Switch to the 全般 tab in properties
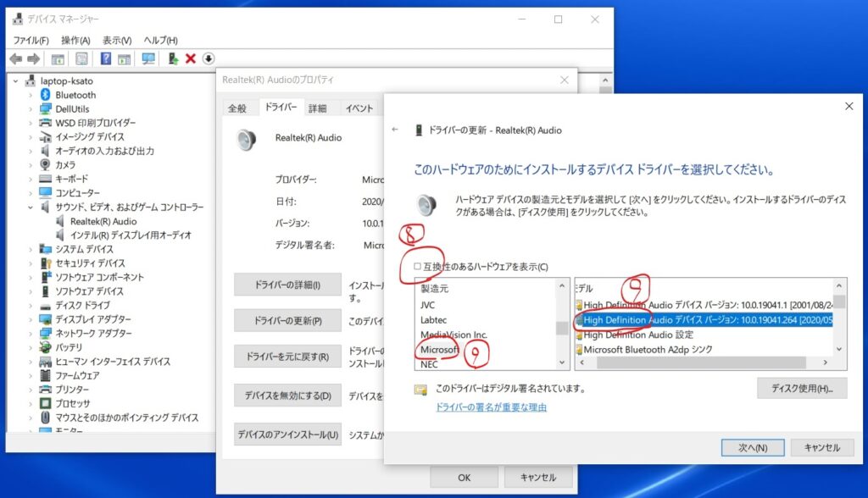 pos(237,108)
